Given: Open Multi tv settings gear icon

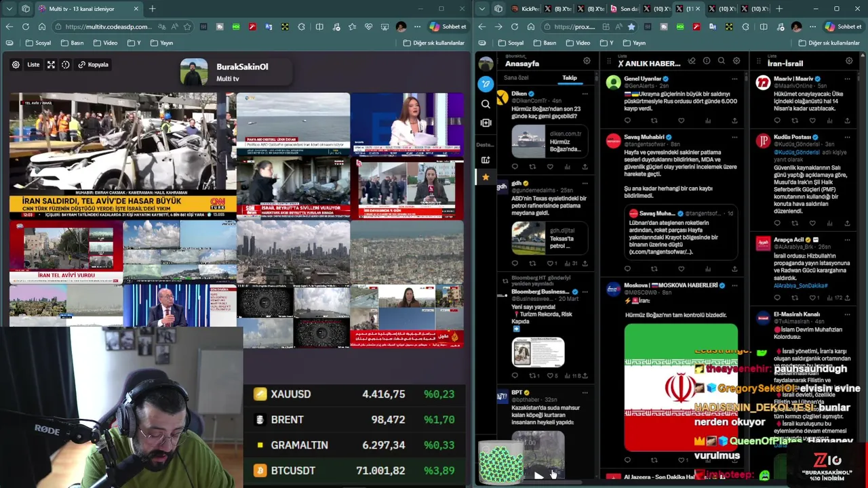Looking at the screenshot, I should [x=16, y=64].
